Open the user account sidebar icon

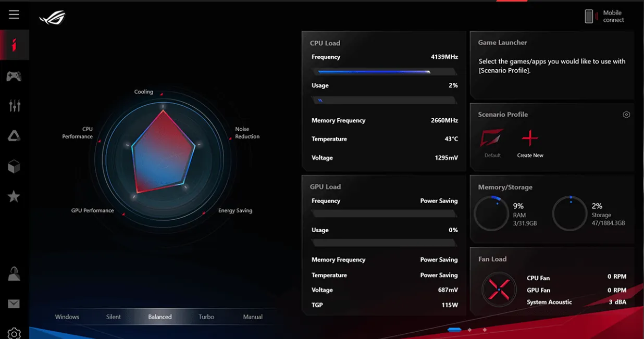(14, 274)
